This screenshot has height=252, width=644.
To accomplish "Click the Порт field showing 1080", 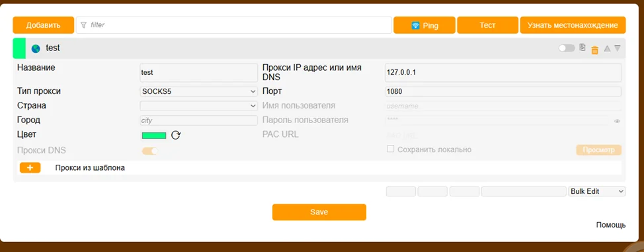I will tap(503, 91).
